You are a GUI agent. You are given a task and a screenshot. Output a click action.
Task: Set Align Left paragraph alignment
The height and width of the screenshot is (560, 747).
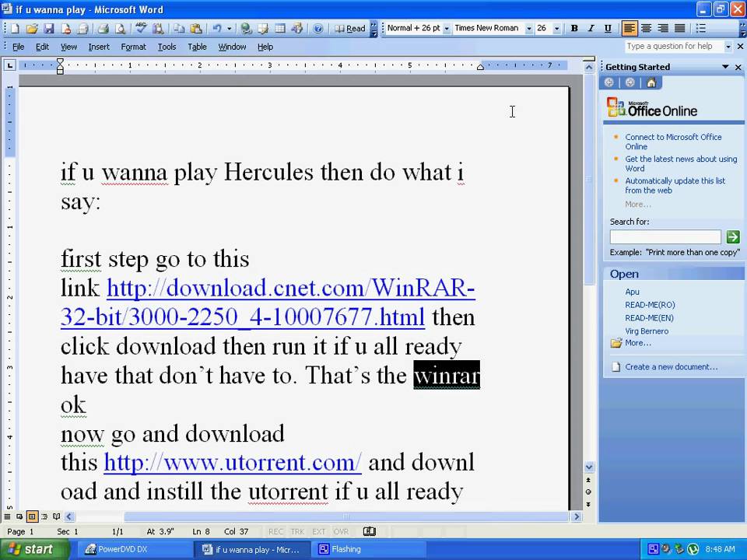point(630,29)
